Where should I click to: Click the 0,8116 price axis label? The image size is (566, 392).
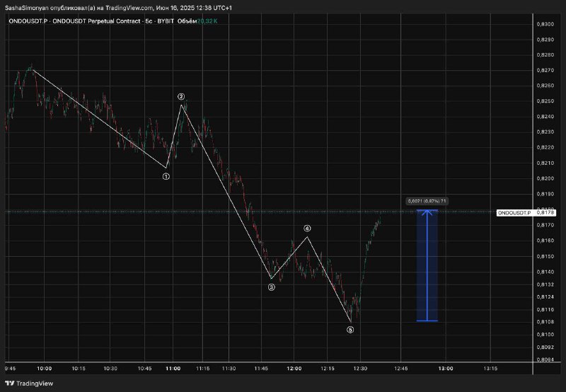[x=545, y=309]
